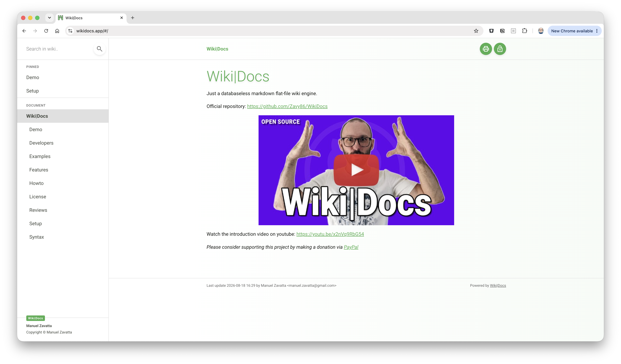Click the search magnifier icon in sidebar
This screenshot has height=364, width=621.
(x=100, y=49)
